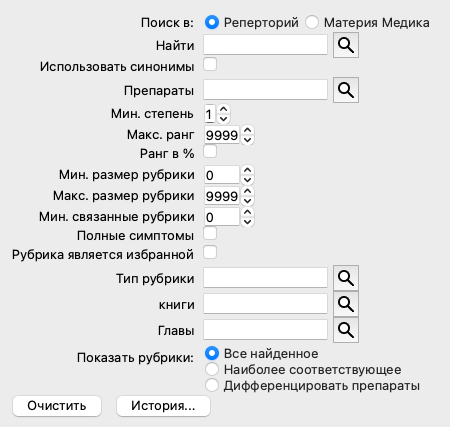Open the Препараты lookup magnifier
Screen dimensions: 450x427
tap(346, 90)
